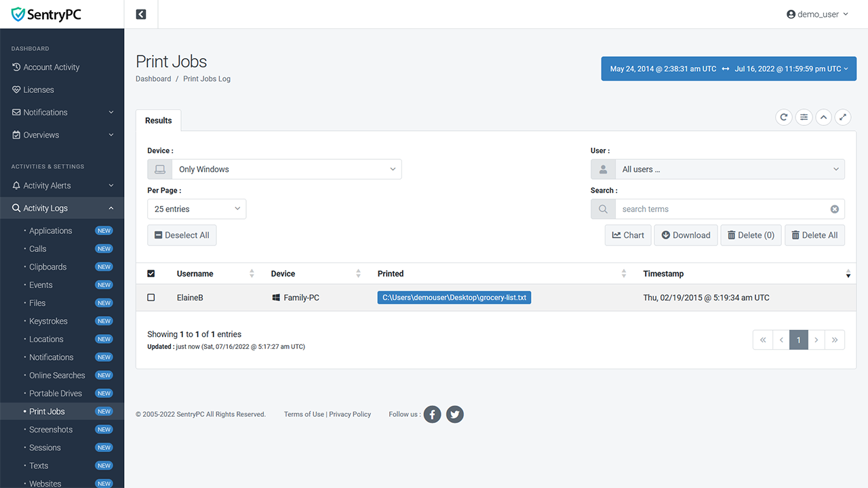This screenshot has height=488, width=868.
Task: Click the Twitter follow icon
Action: coord(455,414)
